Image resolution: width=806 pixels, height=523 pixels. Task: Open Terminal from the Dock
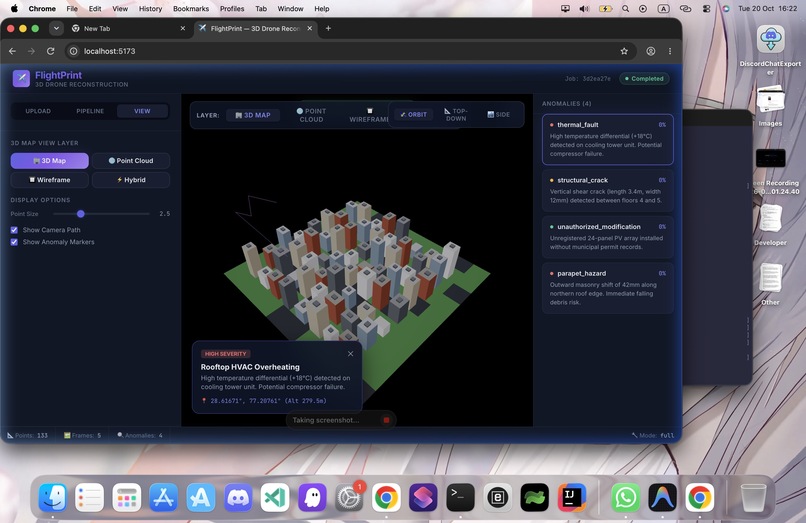click(x=460, y=497)
